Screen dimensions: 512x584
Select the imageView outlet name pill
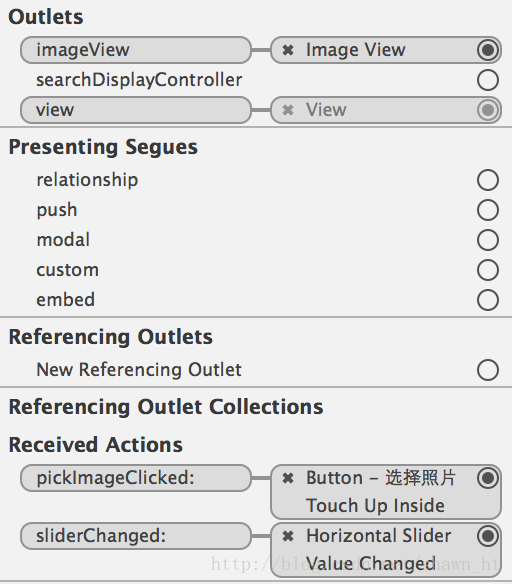coord(136,50)
